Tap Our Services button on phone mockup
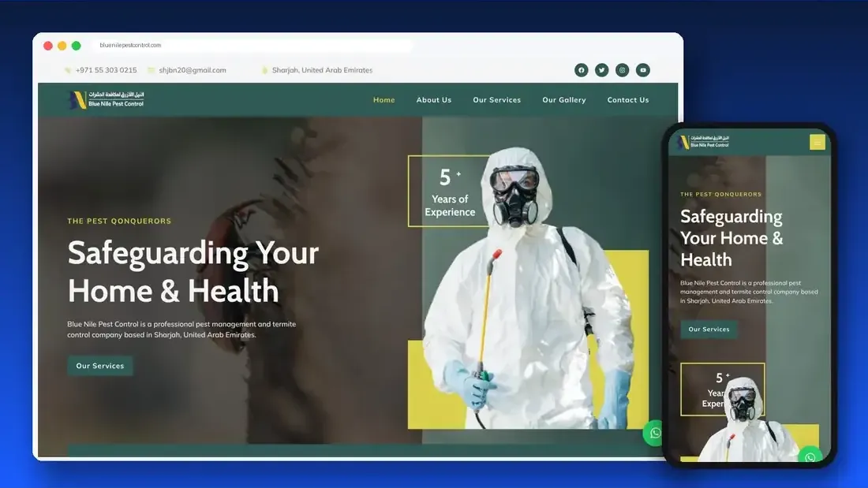Screen dimensions: 868x488 coord(709,330)
